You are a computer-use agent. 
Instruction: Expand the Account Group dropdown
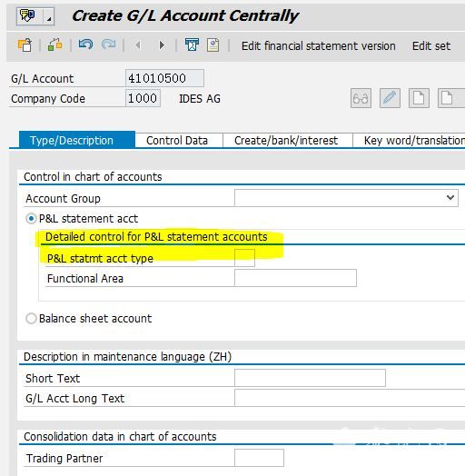(x=450, y=198)
